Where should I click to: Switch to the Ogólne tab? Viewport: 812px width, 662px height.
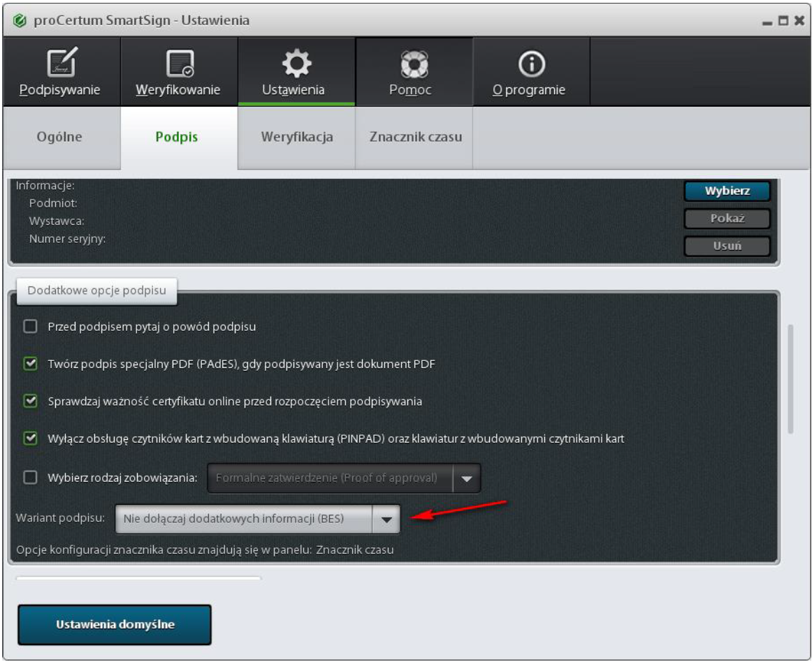(61, 137)
